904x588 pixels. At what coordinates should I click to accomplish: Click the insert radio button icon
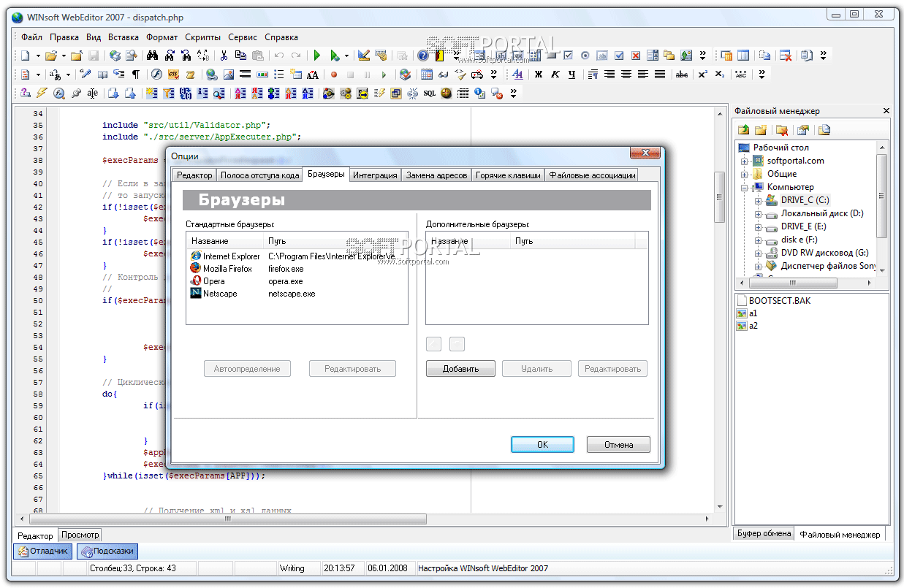(x=585, y=56)
